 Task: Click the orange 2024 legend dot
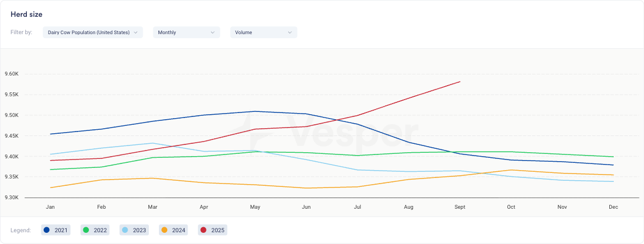(164, 230)
